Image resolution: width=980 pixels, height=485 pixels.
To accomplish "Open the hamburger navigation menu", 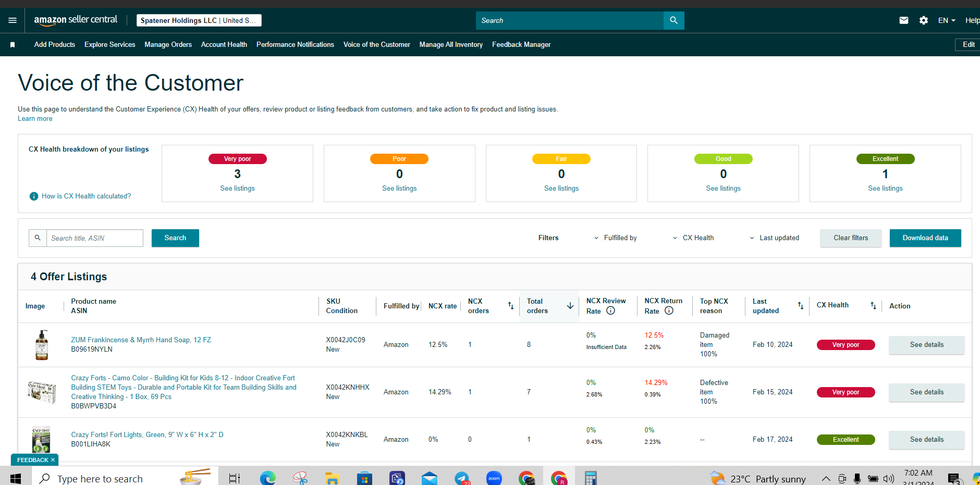I will click(13, 20).
